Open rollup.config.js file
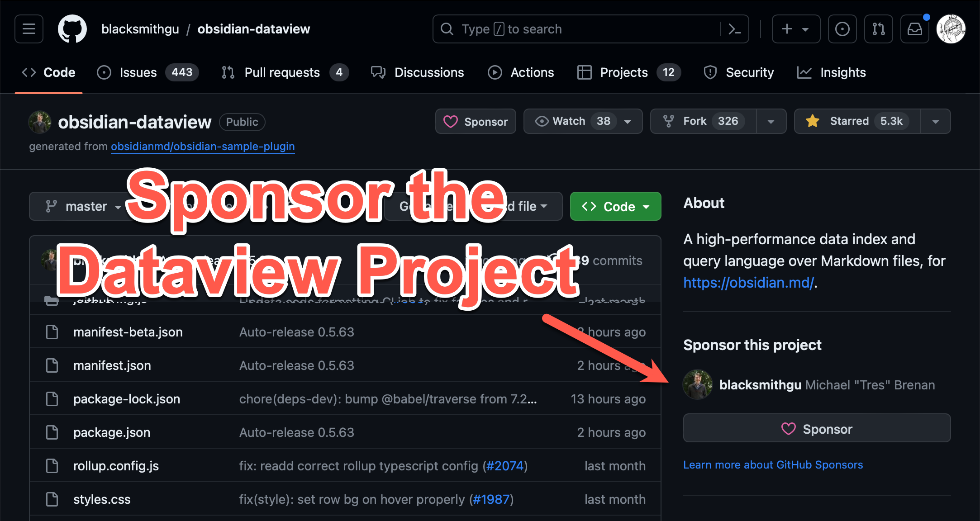The width and height of the screenshot is (980, 521). pos(116,466)
